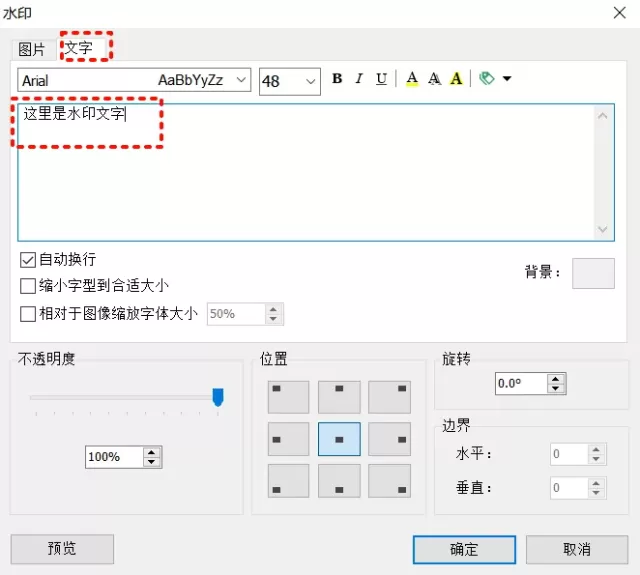Switch to the 图片 tab
Screen dimensions: 640x575
[x=32, y=49]
